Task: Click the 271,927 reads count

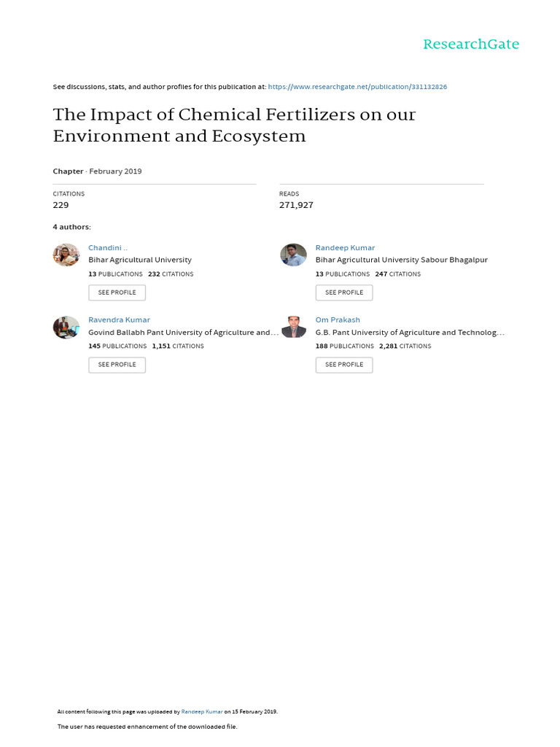Action: (296, 205)
